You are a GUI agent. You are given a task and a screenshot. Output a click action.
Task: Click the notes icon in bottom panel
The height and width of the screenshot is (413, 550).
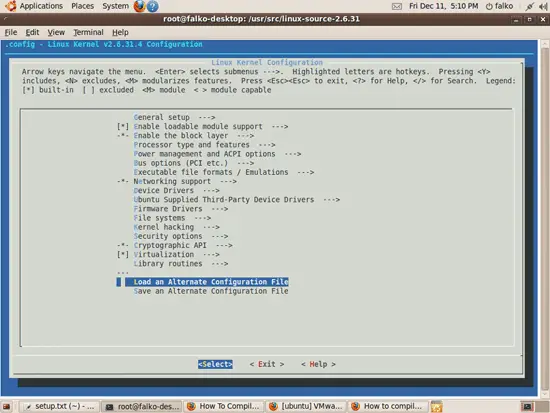click(x=437, y=407)
